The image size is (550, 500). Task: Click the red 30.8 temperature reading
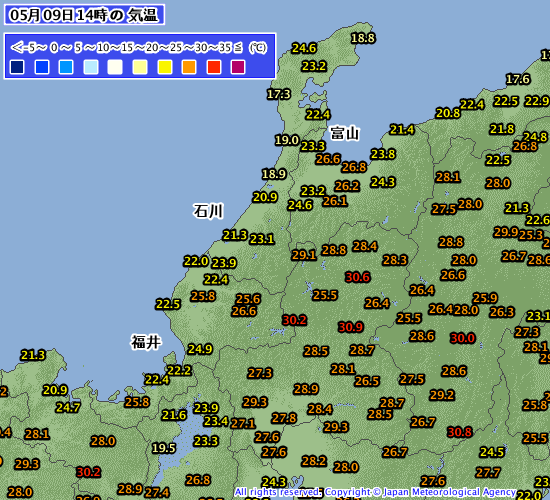click(x=460, y=432)
